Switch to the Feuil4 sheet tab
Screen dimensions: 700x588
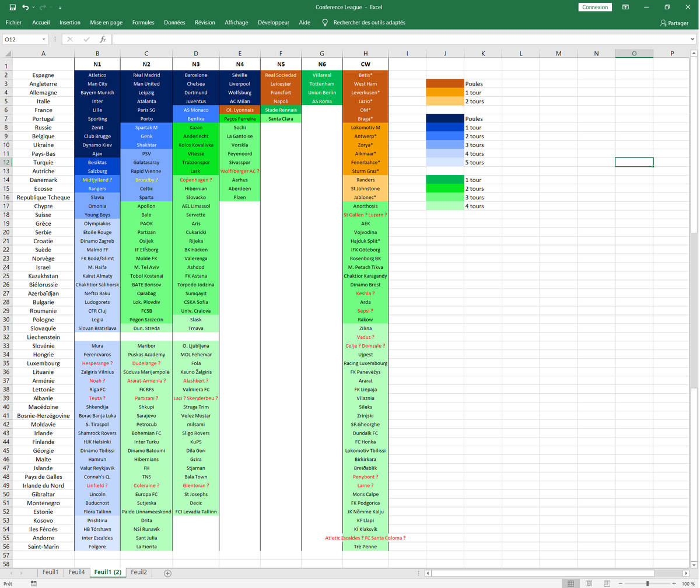coord(76,572)
